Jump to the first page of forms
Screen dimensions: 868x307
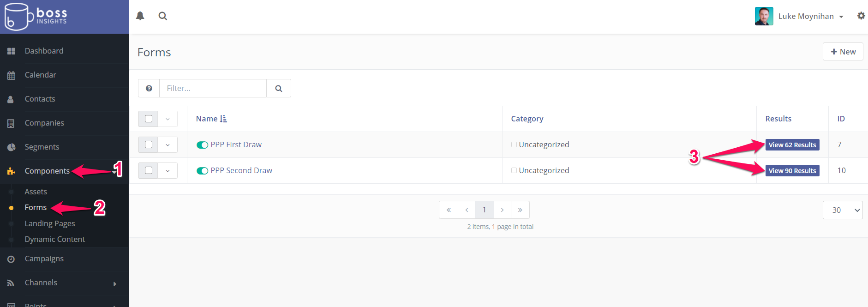point(449,210)
